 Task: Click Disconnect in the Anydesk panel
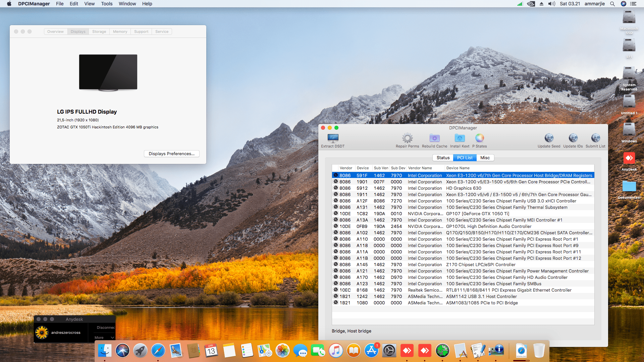(106, 327)
